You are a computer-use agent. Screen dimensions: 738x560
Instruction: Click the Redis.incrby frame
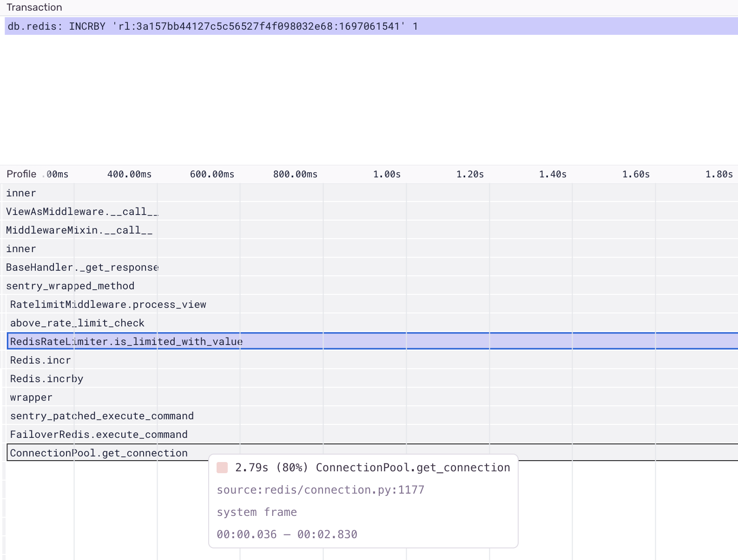coord(46,379)
